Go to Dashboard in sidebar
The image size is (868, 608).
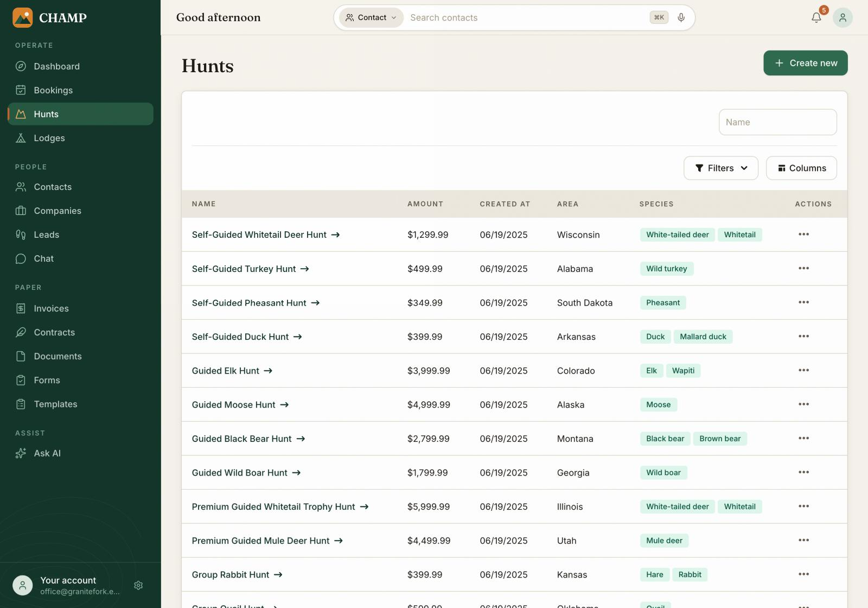click(80, 66)
